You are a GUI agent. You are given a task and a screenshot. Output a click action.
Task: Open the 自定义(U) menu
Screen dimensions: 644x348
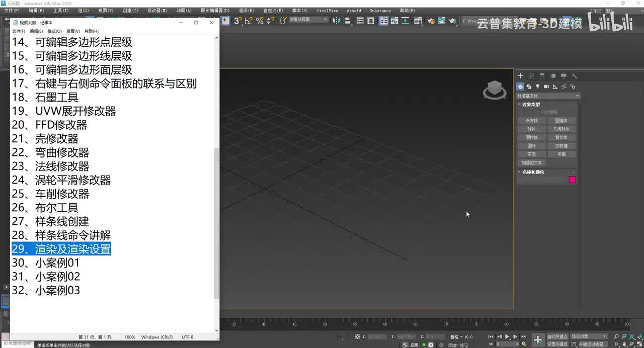coord(273,11)
